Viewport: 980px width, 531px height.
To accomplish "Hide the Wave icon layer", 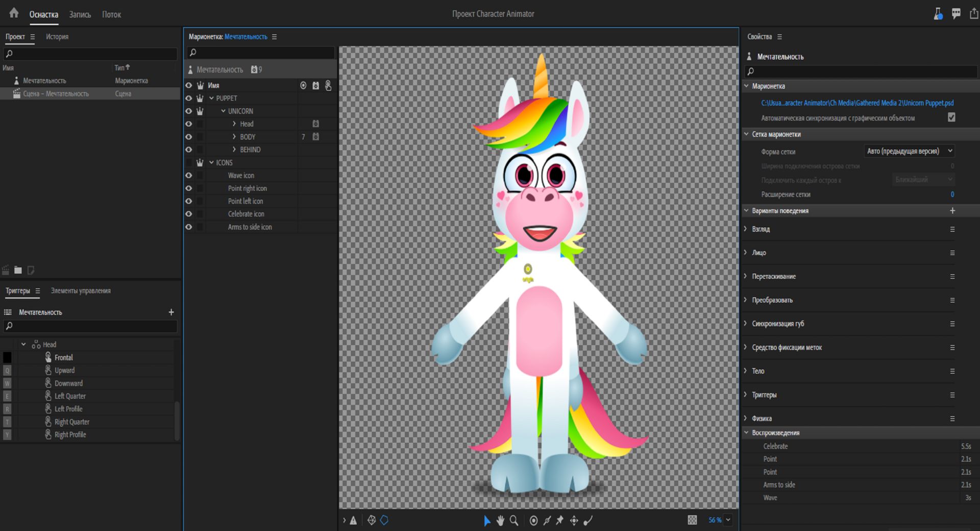I will click(x=189, y=175).
